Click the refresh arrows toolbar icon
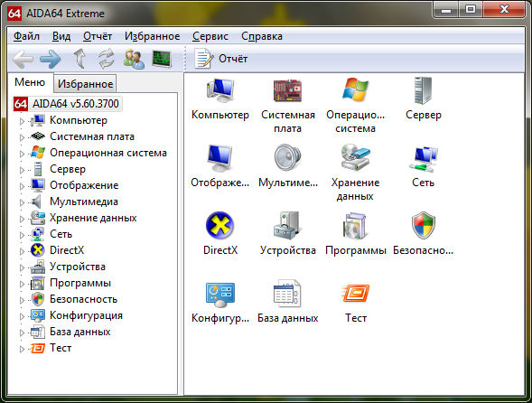 point(107,59)
